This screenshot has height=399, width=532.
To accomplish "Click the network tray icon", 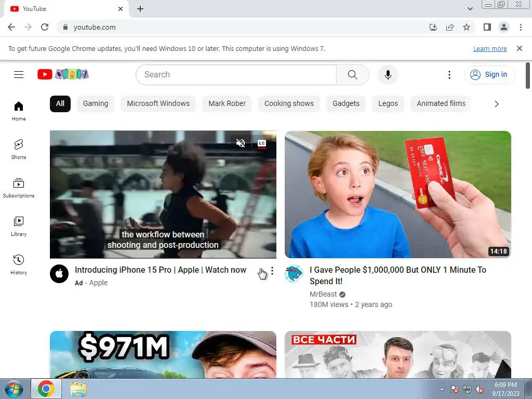I will tap(467, 389).
